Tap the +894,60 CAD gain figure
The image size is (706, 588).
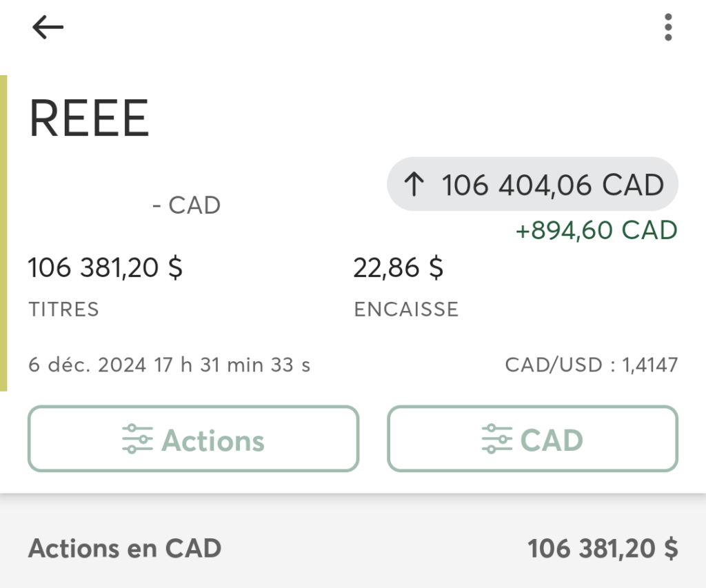[x=596, y=230]
